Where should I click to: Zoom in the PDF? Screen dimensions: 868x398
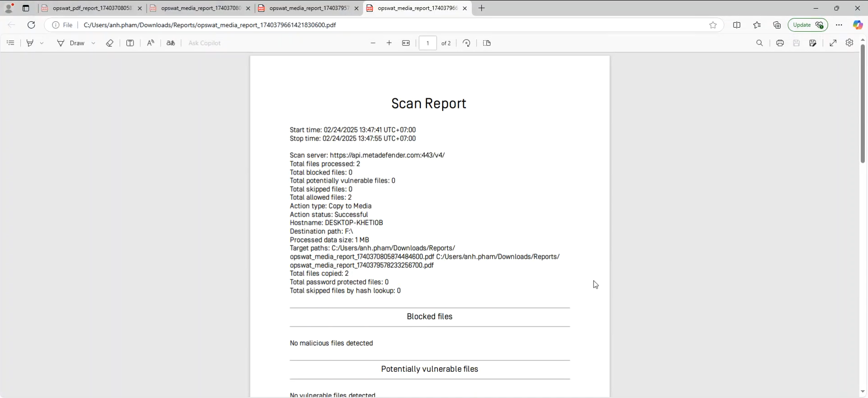click(x=389, y=43)
